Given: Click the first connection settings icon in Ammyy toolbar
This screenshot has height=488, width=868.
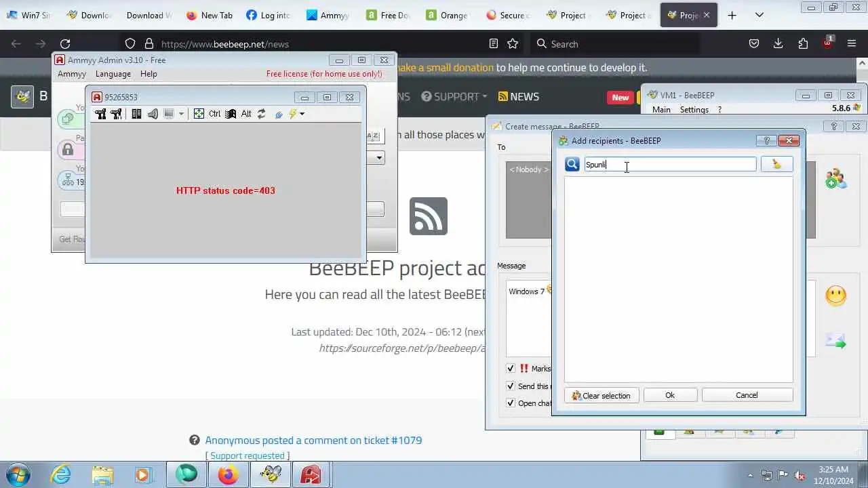Looking at the screenshot, I should [100, 114].
